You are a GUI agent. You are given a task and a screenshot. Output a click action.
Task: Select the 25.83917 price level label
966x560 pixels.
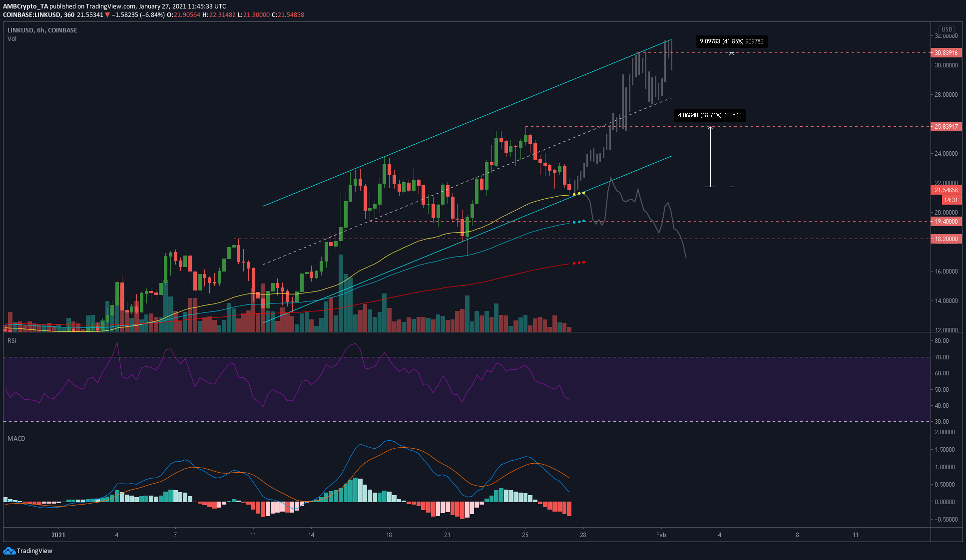tap(946, 126)
